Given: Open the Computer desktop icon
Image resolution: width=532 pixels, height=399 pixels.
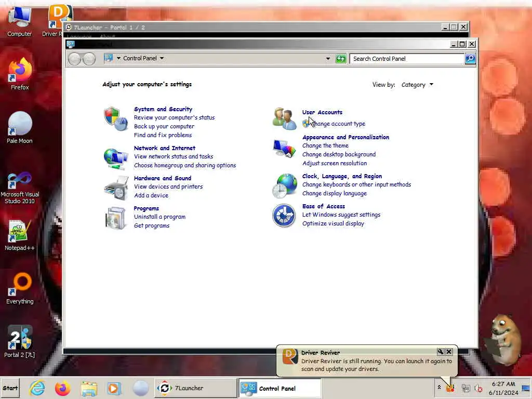Looking at the screenshot, I should (19, 21).
